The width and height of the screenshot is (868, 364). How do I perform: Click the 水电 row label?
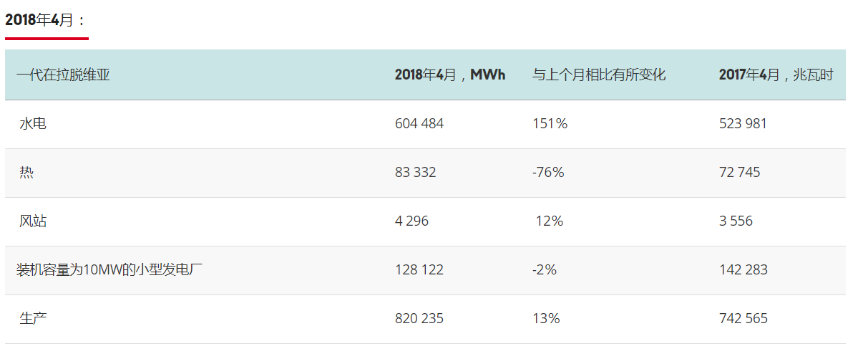[33, 123]
